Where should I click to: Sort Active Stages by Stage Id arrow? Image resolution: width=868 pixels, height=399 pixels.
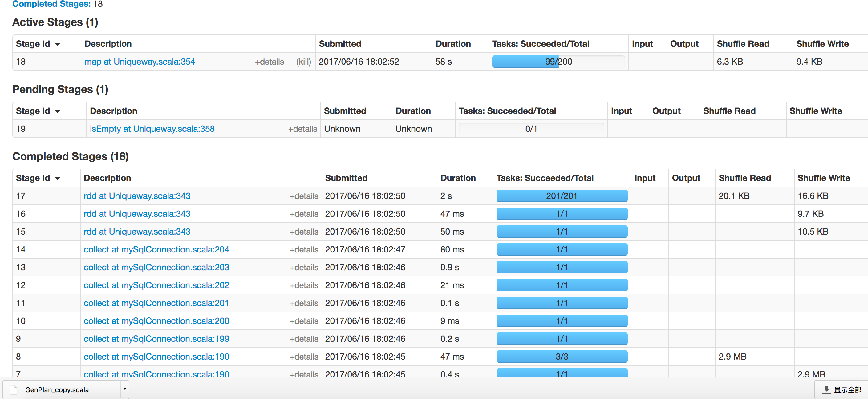(x=58, y=44)
